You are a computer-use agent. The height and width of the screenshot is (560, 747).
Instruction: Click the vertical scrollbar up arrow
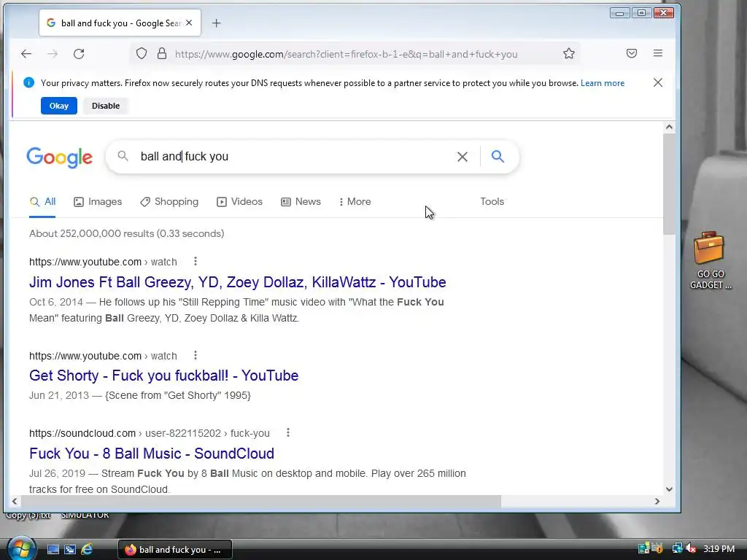[x=669, y=127]
